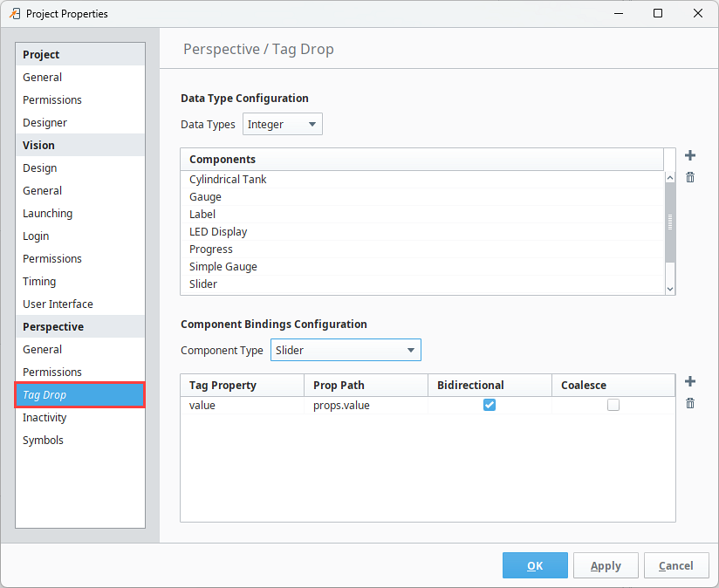
Task: Uncheck the Bidirectional checkbox for value
Action: pos(490,405)
